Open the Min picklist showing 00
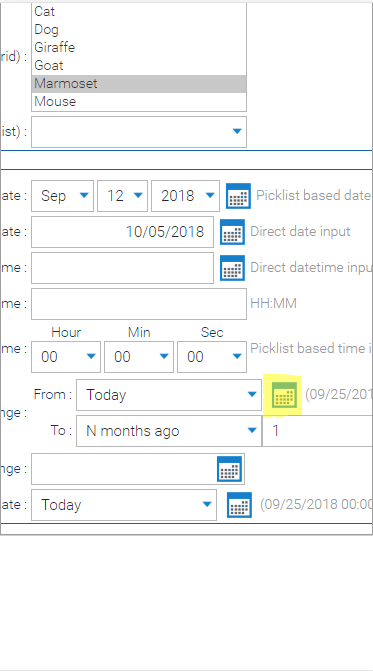This screenshot has width=373, height=671. click(139, 357)
